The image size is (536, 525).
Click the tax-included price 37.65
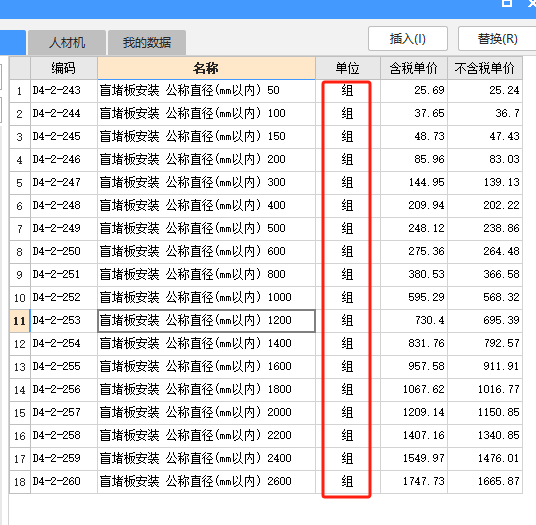(414, 113)
